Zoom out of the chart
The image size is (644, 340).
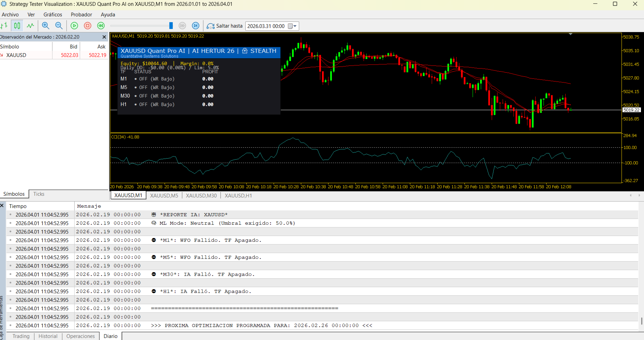click(59, 26)
